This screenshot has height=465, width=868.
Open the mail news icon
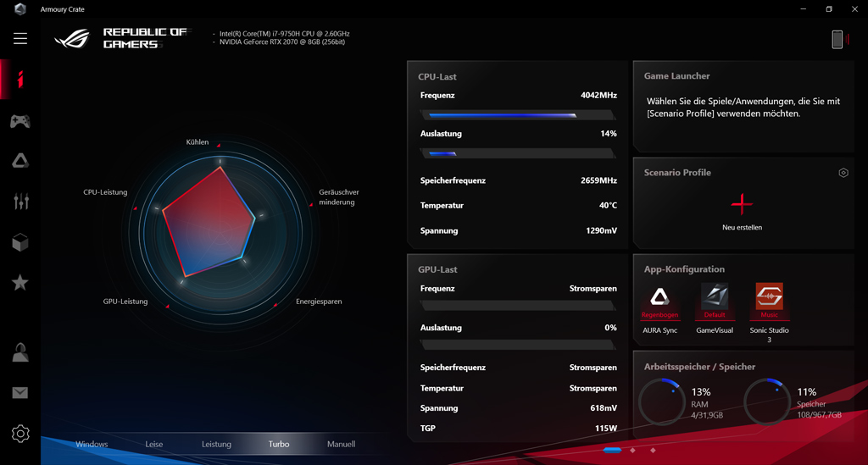coord(20,393)
